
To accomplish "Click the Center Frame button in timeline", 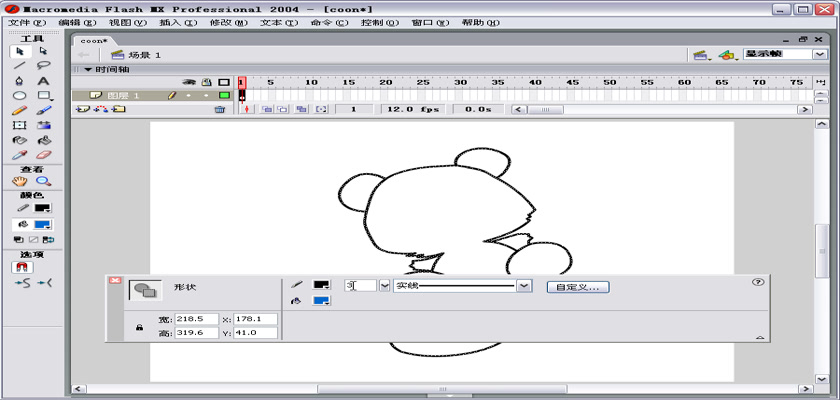I will (x=247, y=109).
